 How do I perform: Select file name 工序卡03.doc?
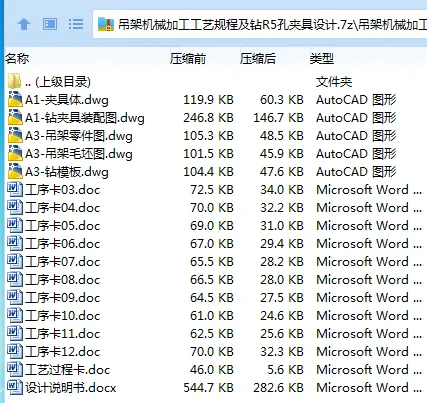point(62,190)
